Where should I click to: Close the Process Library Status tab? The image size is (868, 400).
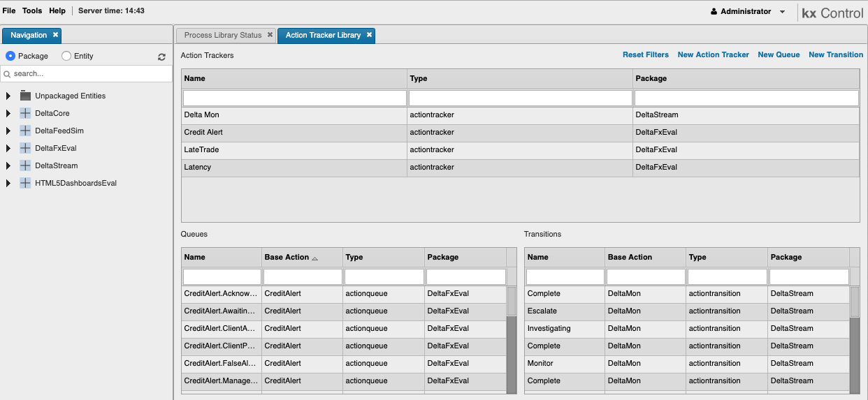click(270, 35)
